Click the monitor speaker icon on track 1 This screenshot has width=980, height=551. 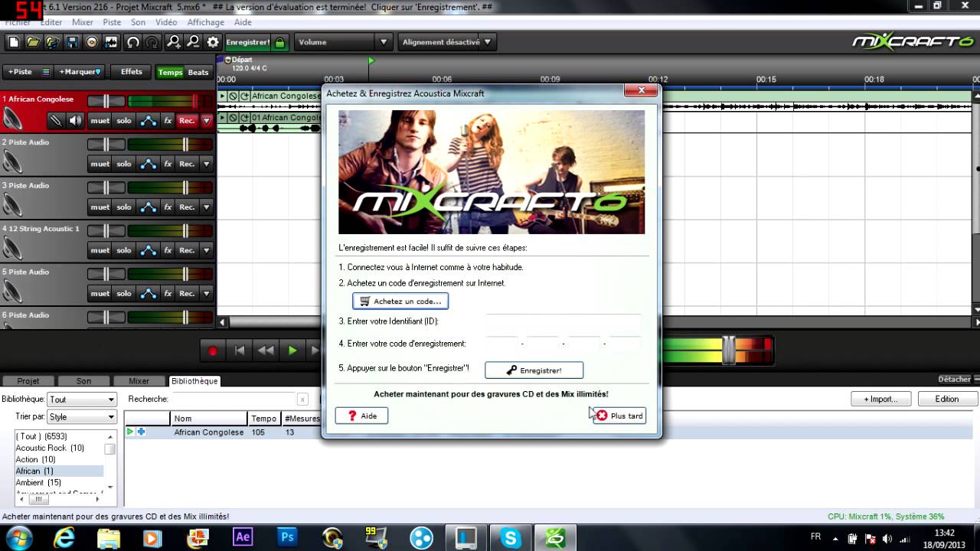click(75, 120)
